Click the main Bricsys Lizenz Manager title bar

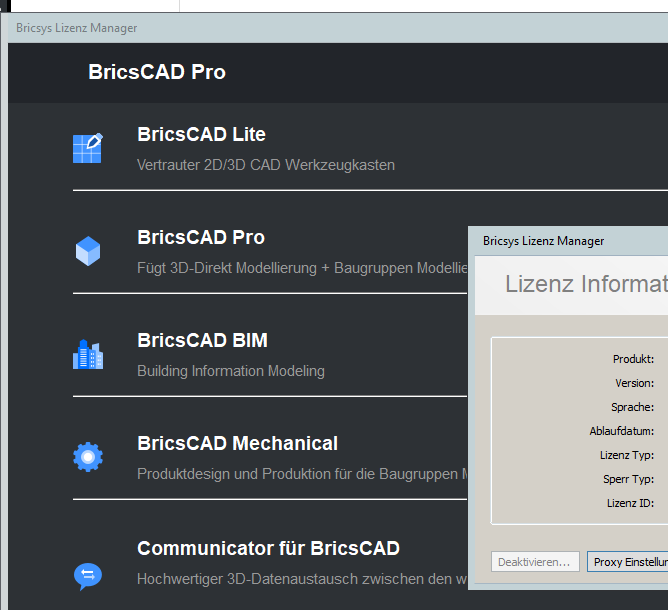(x=338, y=28)
